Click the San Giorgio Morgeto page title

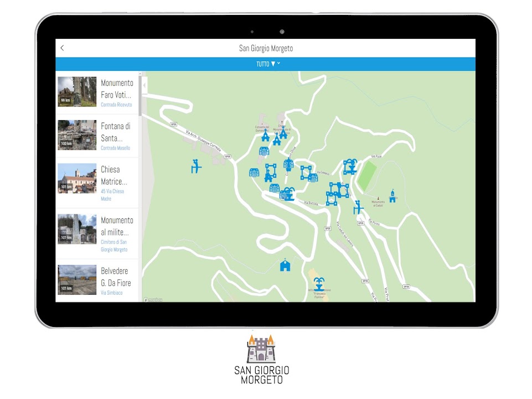click(266, 48)
